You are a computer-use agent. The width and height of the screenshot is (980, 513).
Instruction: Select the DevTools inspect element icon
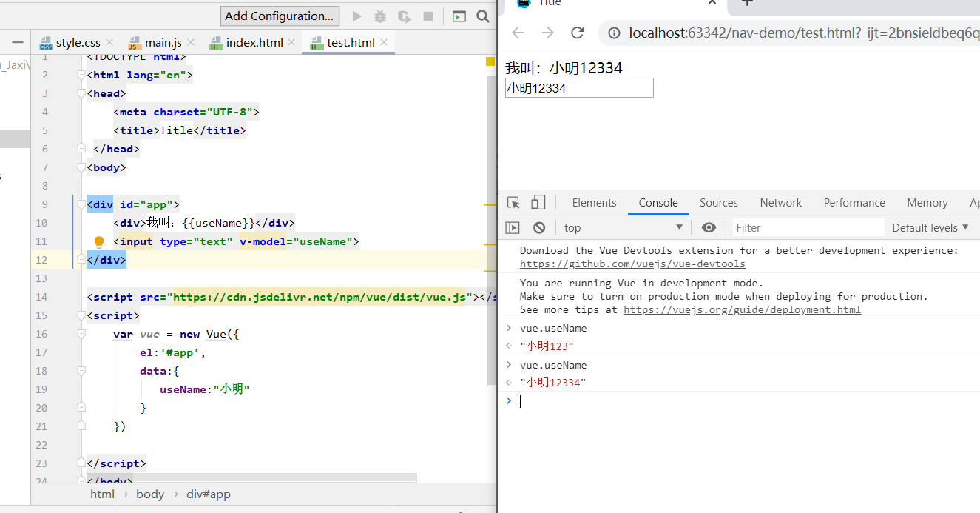pyautogui.click(x=514, y=203)
